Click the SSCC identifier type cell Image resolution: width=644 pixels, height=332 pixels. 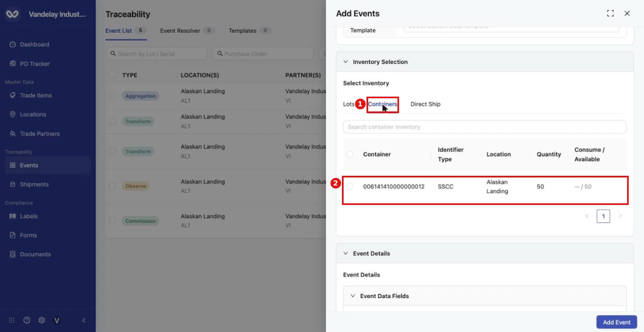coord(445,187)
